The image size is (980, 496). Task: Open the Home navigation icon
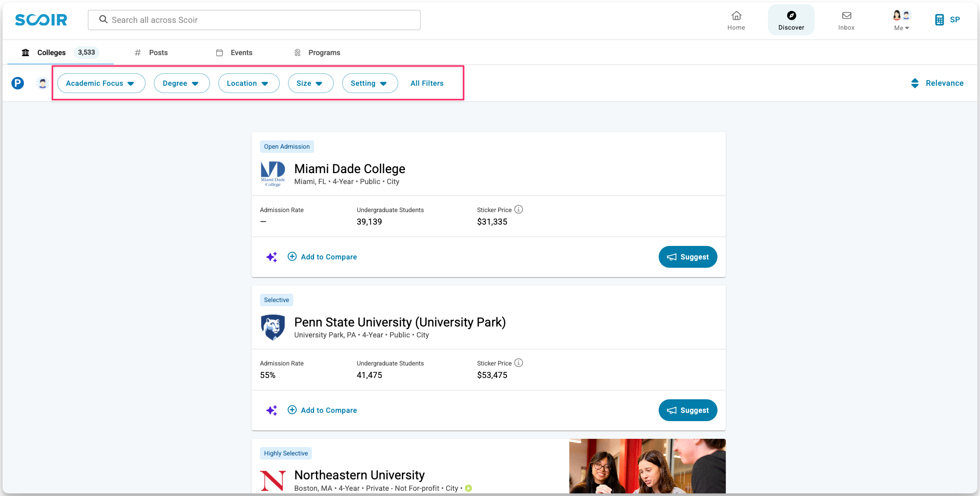point(736,16)
